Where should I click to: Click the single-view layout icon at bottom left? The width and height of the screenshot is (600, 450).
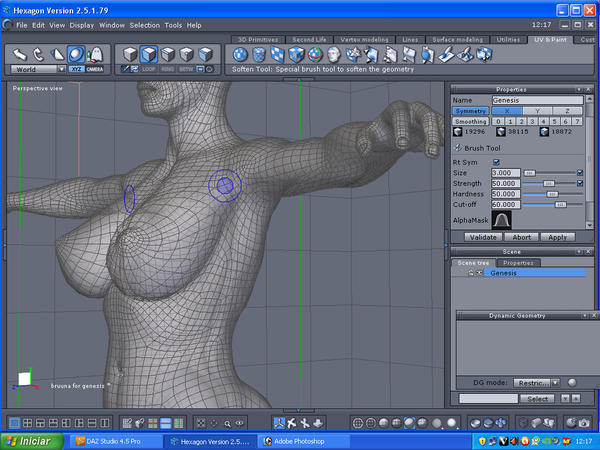(12, 423)
